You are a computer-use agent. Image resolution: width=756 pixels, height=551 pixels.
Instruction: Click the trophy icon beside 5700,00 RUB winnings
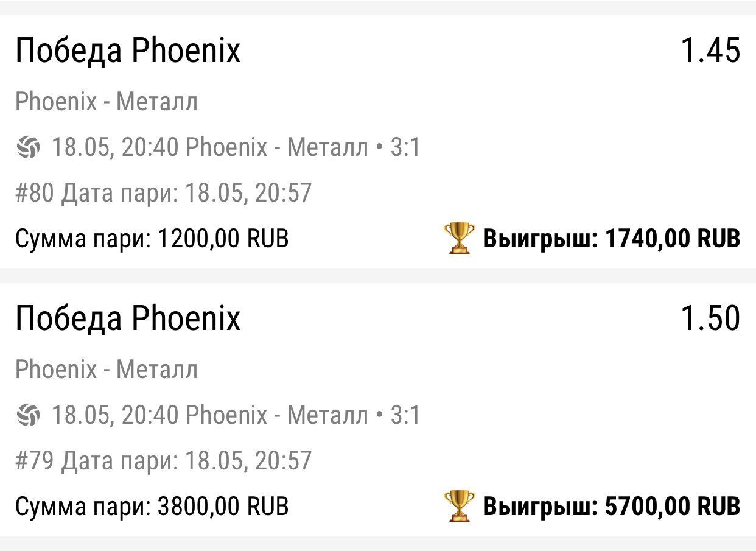click(x=459, y=506)
